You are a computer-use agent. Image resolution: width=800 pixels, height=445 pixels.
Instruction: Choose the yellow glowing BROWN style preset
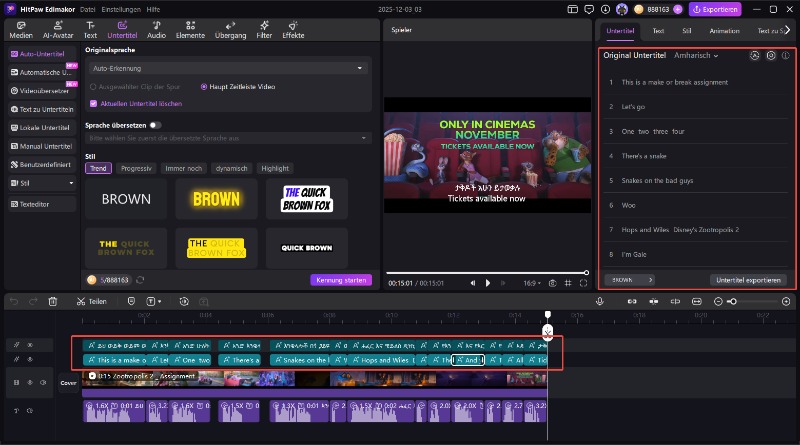point(216,199)
